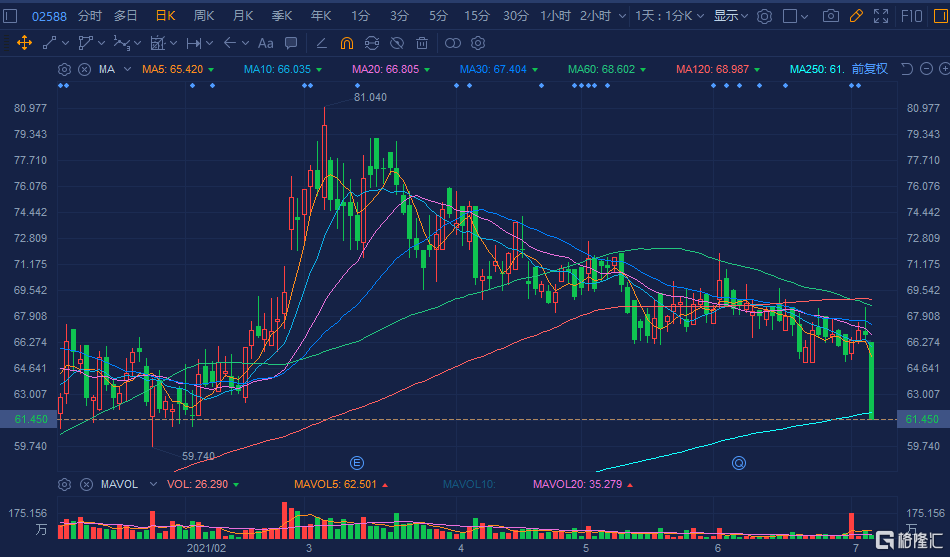
Task: Click the orange pencil drawing icon
Action: point(855,16)
